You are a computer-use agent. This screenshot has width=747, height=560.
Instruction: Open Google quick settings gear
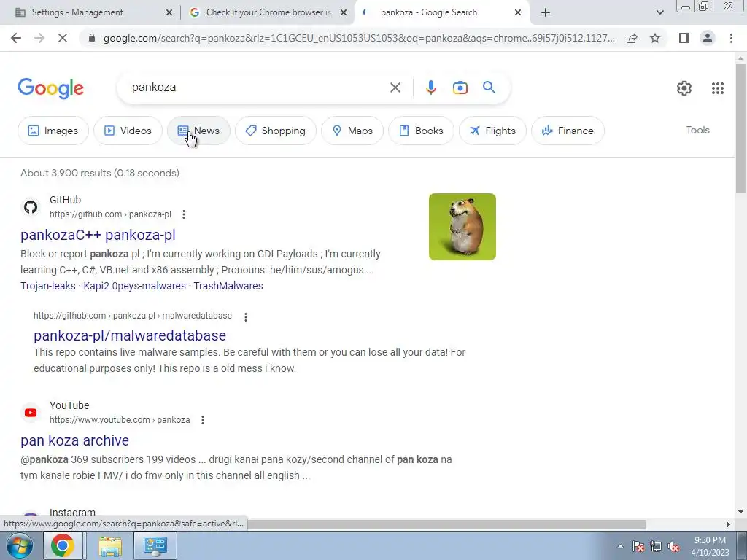pyautogui.click(x=684, y=88)
